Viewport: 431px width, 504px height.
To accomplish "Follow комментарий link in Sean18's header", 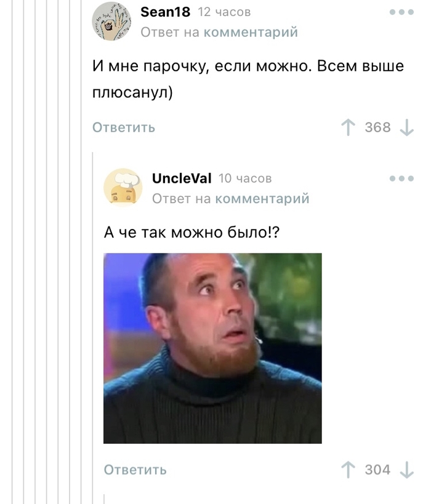I will pyautogui.click(x=251, y=33).
